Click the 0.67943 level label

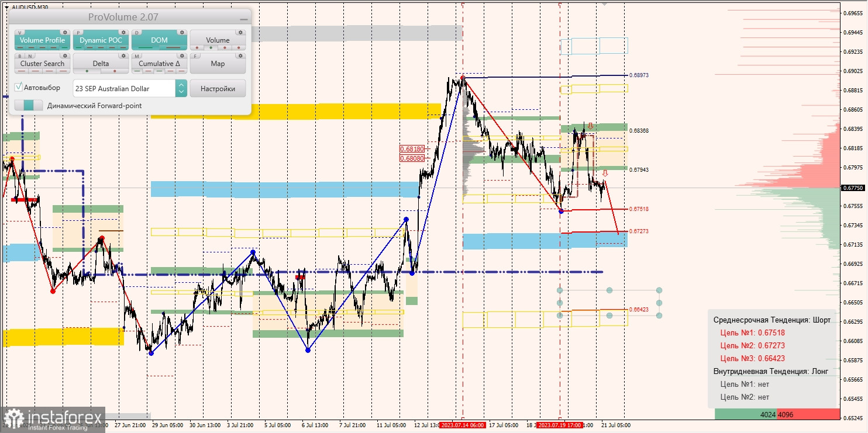click(x=639, y=169)
